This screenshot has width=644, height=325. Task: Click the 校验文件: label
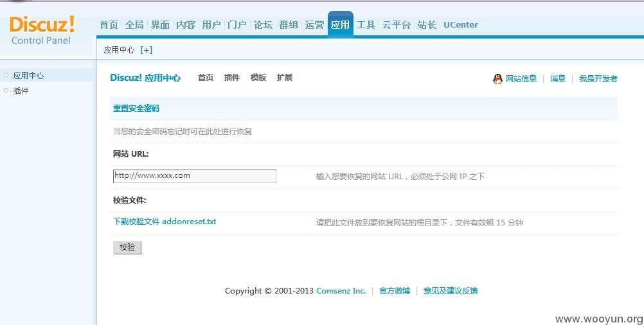[130, 200]
